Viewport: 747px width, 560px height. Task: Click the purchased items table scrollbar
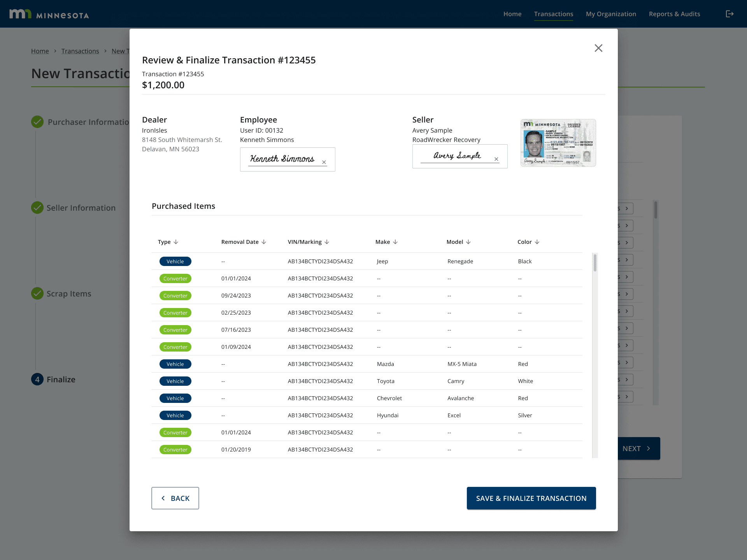click(x=595, y=356)
